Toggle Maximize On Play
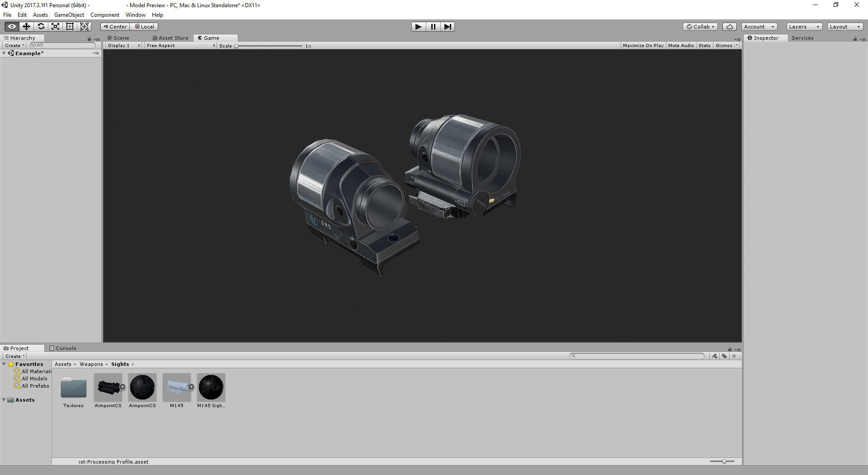Viewport: 868px width, 475px height. [643, 46]
